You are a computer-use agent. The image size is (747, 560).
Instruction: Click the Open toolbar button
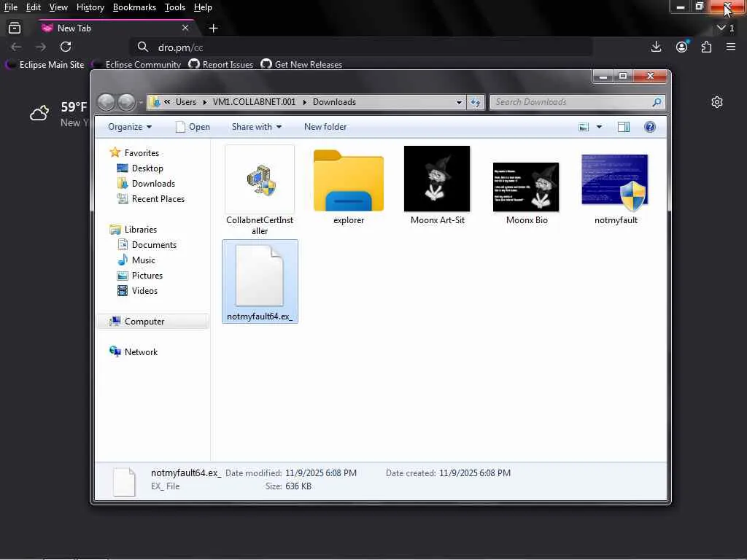pos(193,127)
